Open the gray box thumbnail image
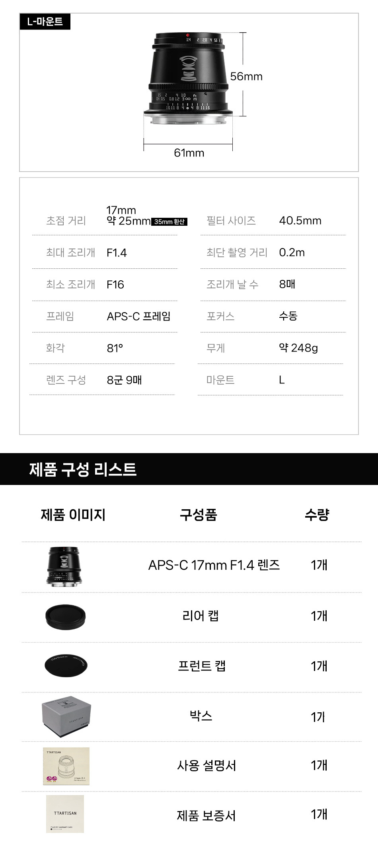Image resolution: width=378 pixels, height=868 pixels. [x=66, y=716]
